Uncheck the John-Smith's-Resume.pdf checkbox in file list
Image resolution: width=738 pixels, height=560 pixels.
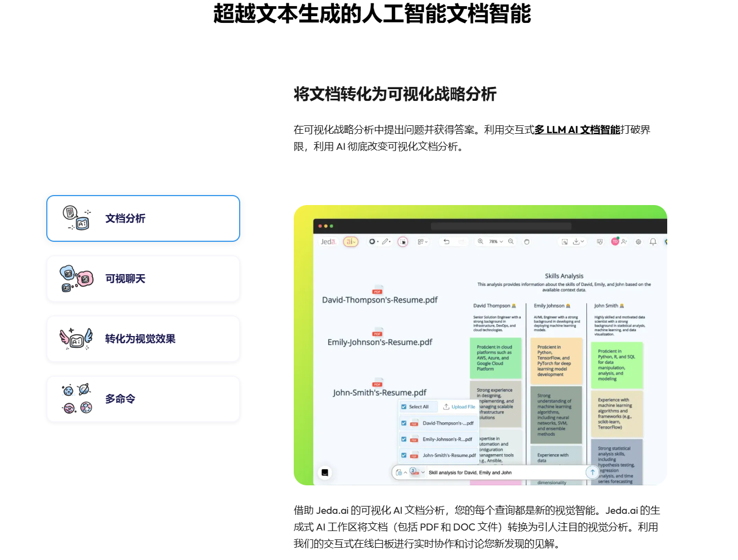[404, 455]
